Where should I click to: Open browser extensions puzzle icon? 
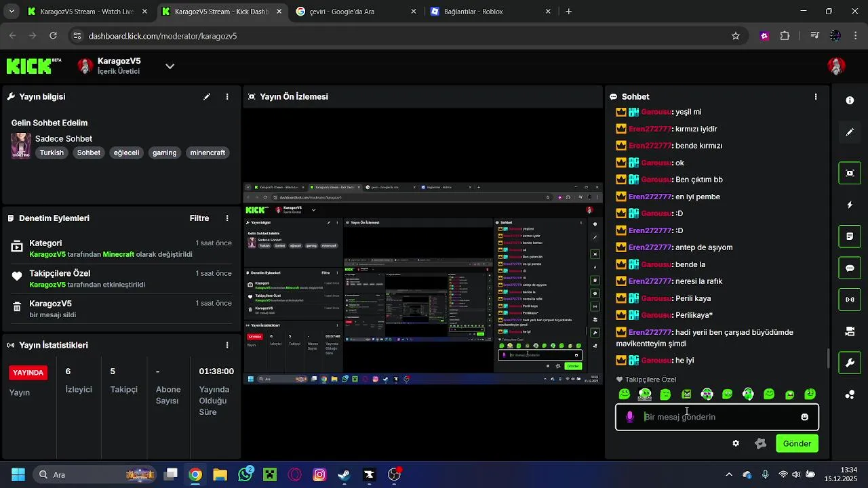tap(785, 36)
